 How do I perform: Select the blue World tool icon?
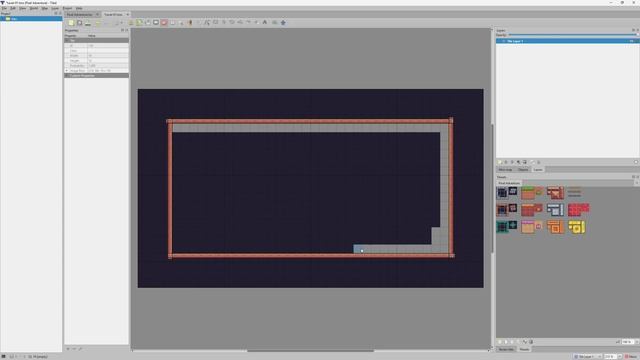pyautogui.click(x=283, y=22)
